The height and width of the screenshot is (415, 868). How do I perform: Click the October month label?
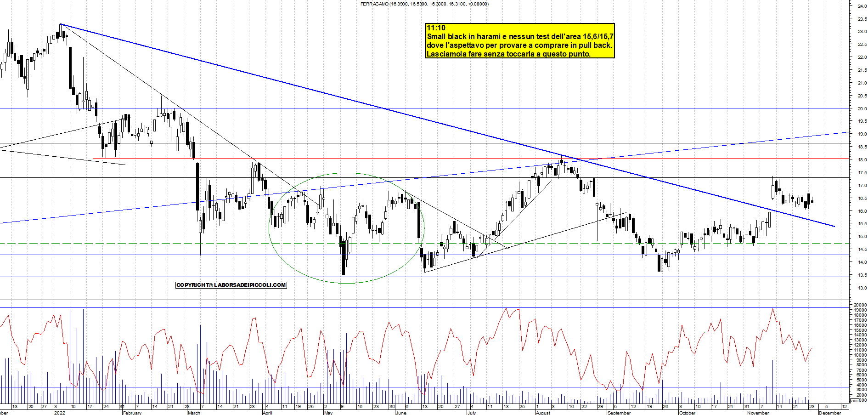[x=688, y=413]
